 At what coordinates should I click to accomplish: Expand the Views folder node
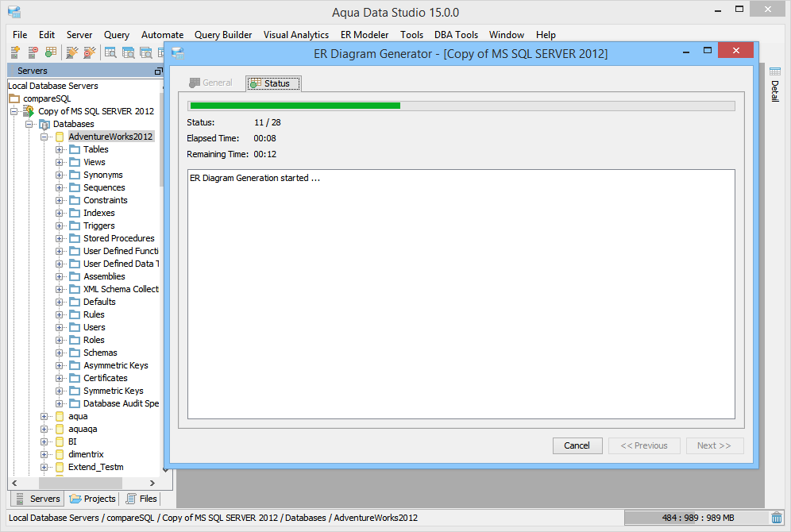(x=60, y=162)
